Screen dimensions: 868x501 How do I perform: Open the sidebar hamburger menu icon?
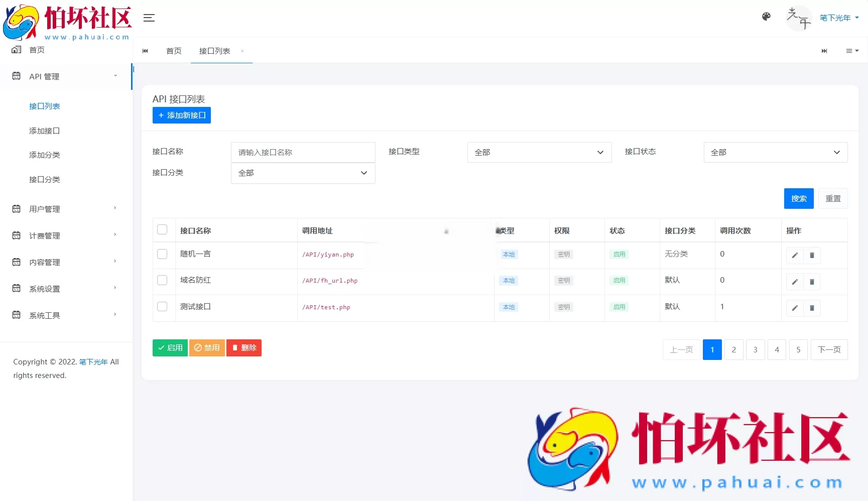149,18
